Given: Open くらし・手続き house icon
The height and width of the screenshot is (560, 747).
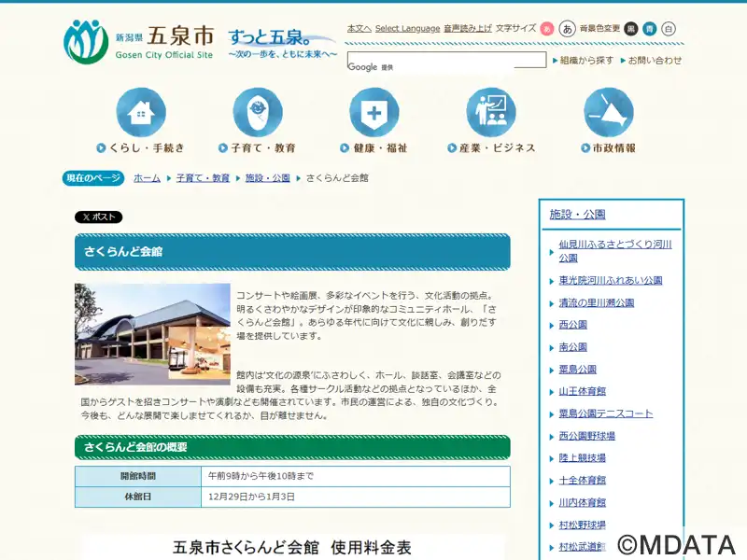Looking at the screenshot, I should 141,112.
